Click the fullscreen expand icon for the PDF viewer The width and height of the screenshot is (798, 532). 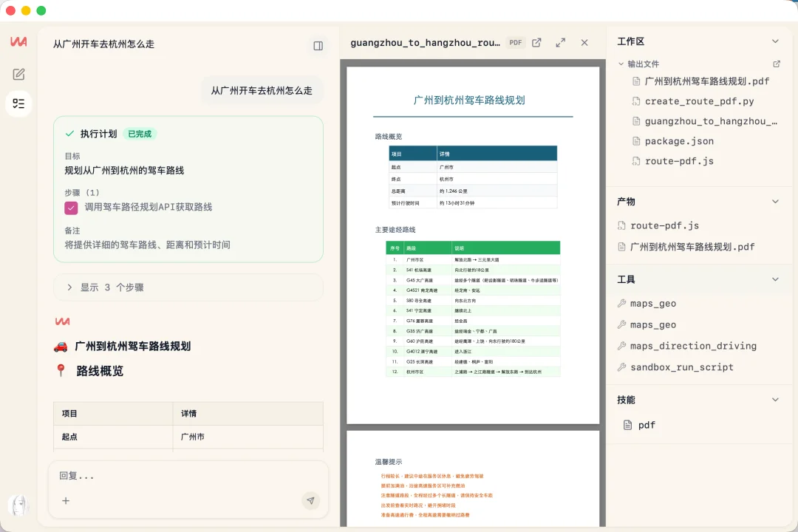coord(560,42)
